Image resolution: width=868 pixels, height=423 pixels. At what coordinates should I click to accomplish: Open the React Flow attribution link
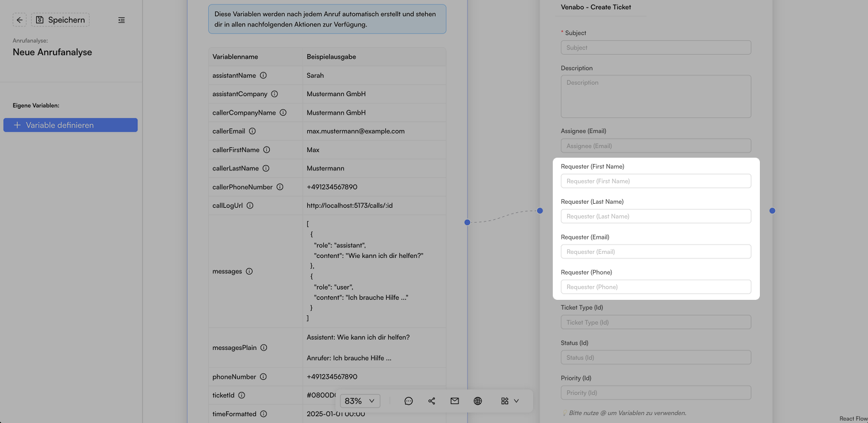(x=853, y=419)
